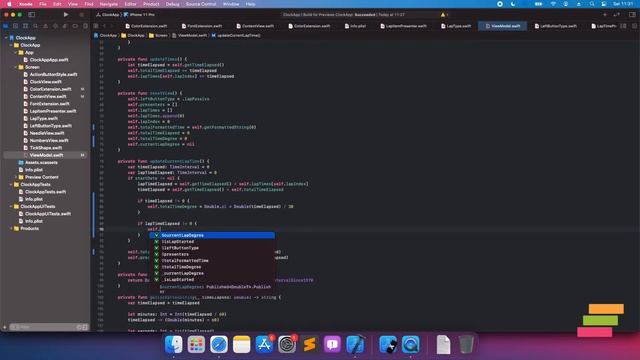Click the updateCurrentLapTime() jump bar item
The image size is (640, 360).
236,36
